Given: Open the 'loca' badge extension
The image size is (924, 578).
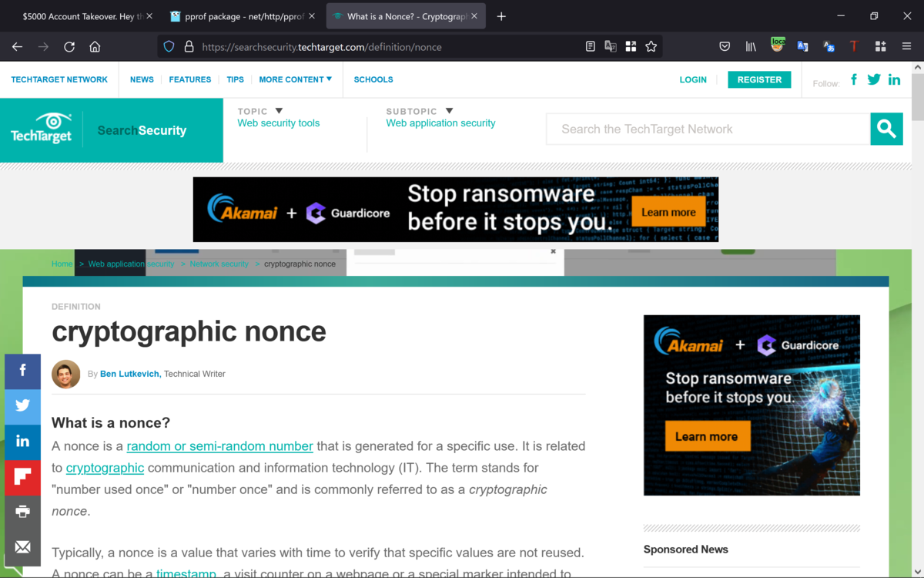Looking at the screenshot, I should [777, 45].
